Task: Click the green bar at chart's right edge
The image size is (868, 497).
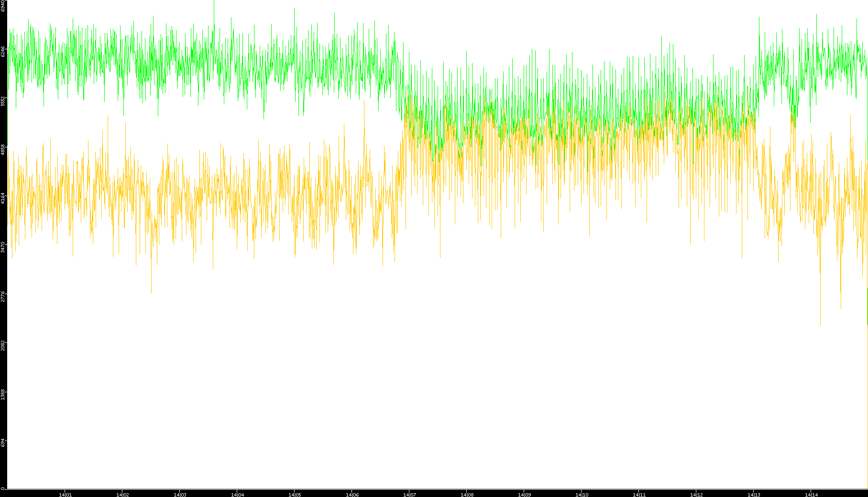Action: (867, 306)
